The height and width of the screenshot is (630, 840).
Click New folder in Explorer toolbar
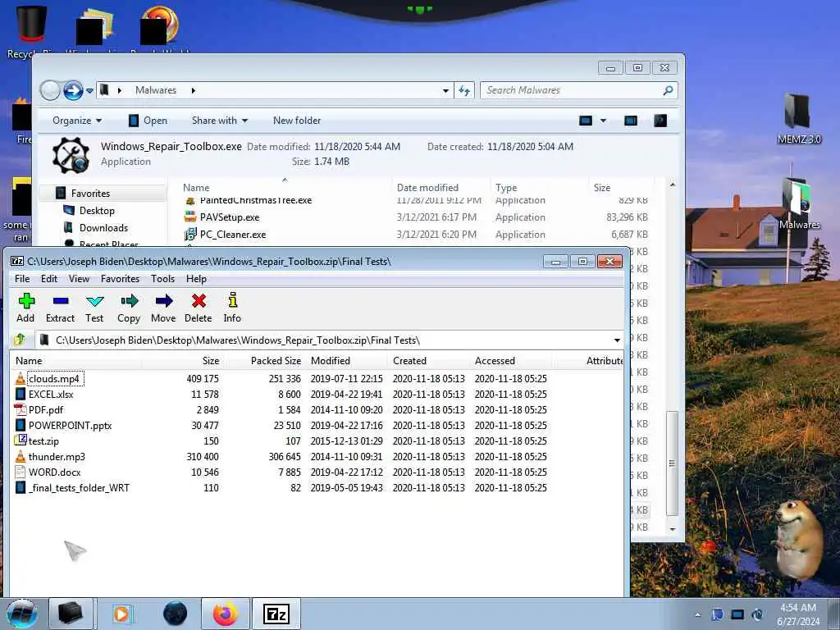click(297, 121)
